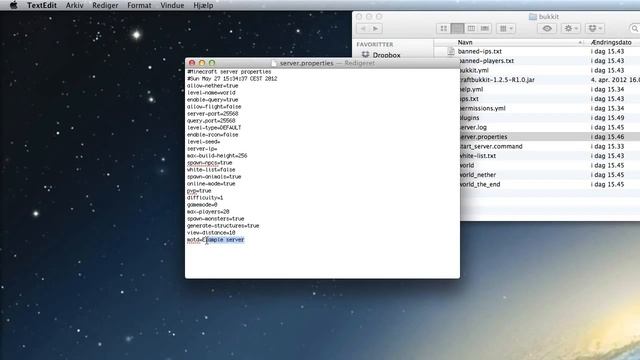The width and height of the screenshot is (640, 360).
Task: Open the Finder action gear menu
Action: coord(571,29)
